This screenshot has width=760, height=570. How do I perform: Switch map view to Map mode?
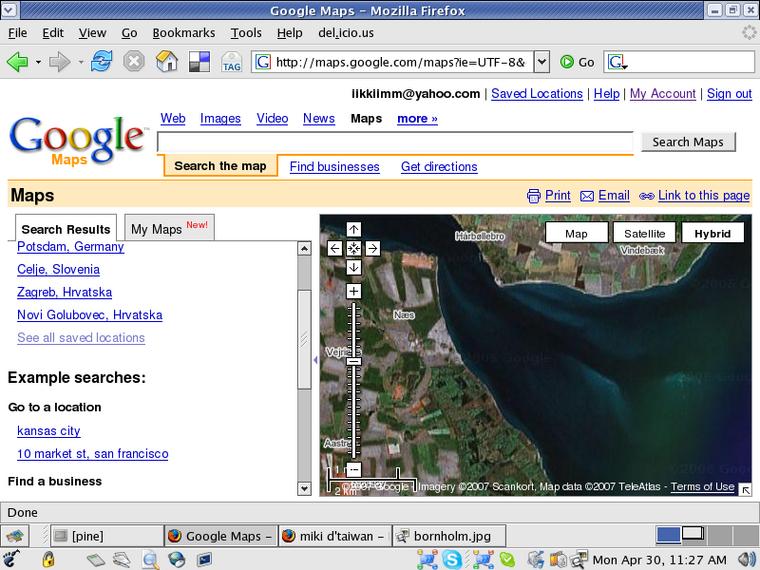[x=576, y=234]
